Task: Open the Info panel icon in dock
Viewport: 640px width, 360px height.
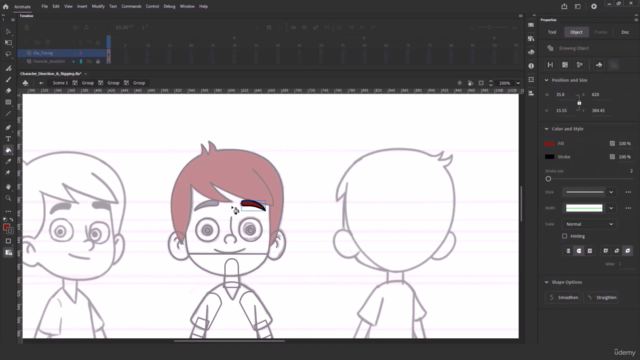Action: click(x=531, y=66)
